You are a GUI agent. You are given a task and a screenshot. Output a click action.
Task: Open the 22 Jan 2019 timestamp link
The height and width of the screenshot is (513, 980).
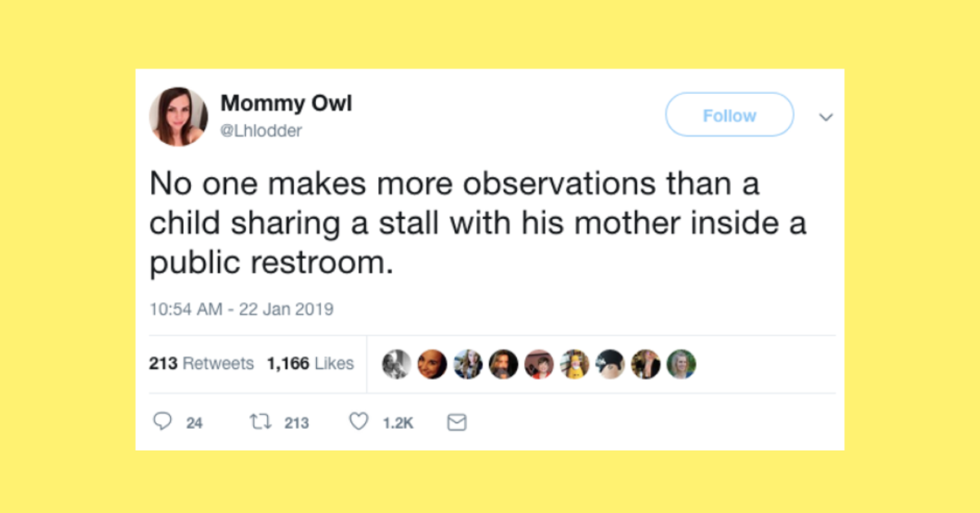coord(242,309)
